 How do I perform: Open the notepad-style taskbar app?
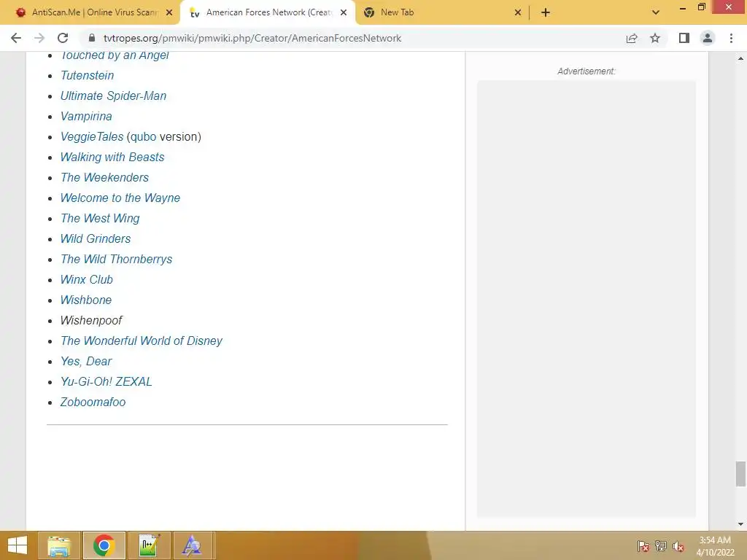pos(149,545)
